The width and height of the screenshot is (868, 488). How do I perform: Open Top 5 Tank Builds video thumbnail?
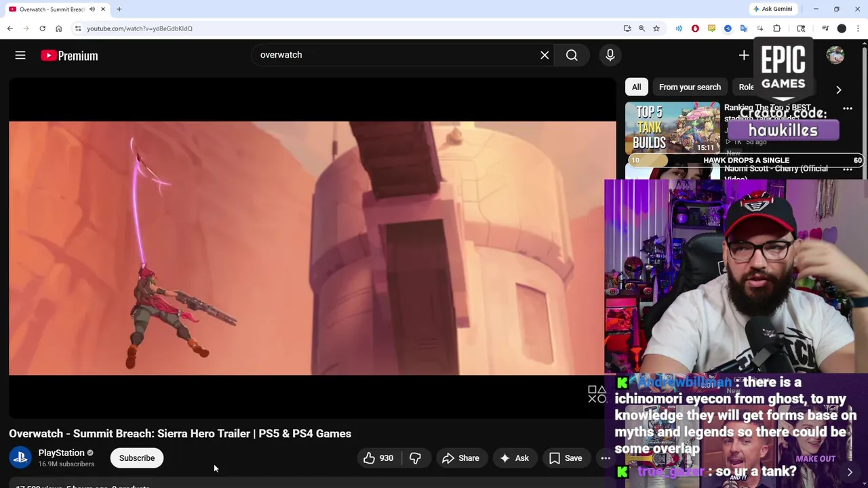(672, 127)
